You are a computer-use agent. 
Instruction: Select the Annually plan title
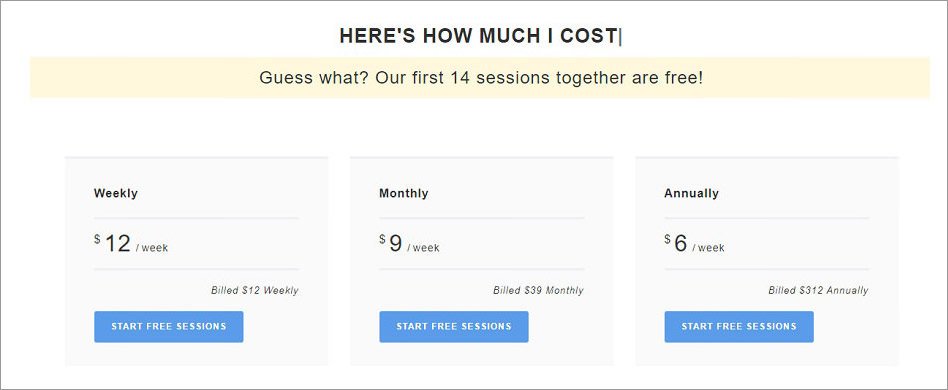[691, 193]
